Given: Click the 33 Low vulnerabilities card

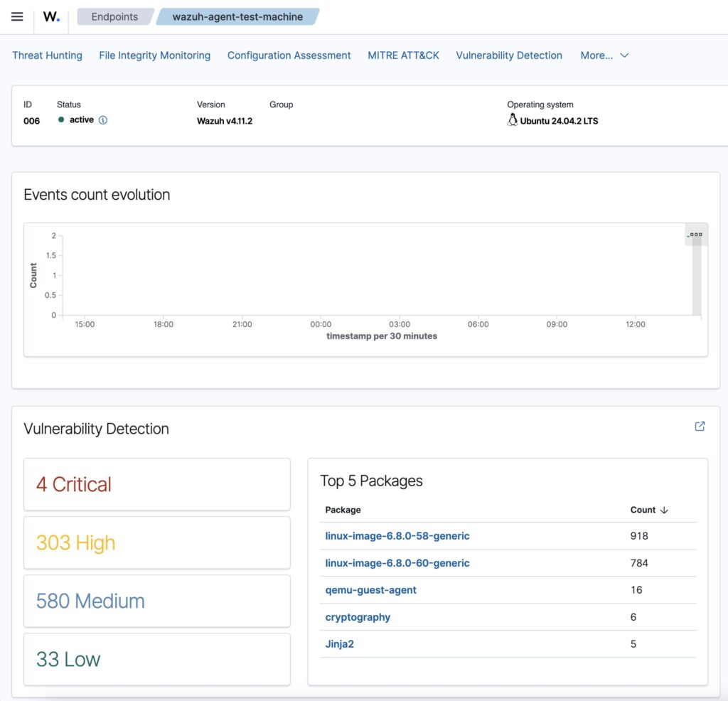Looking at the screenshot, I should click(x=157, y=659).
